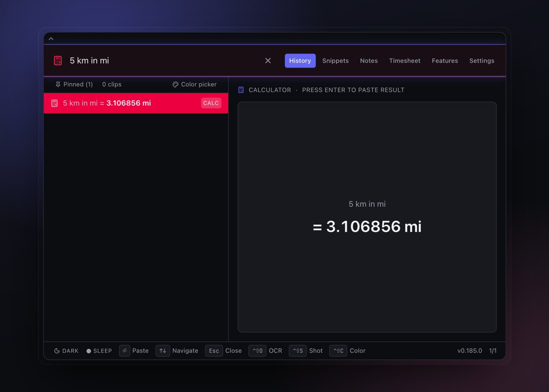Click the OCR shortcut key badge
The width and height of the screenshot is (549, 392).
[x=257, y=351]
